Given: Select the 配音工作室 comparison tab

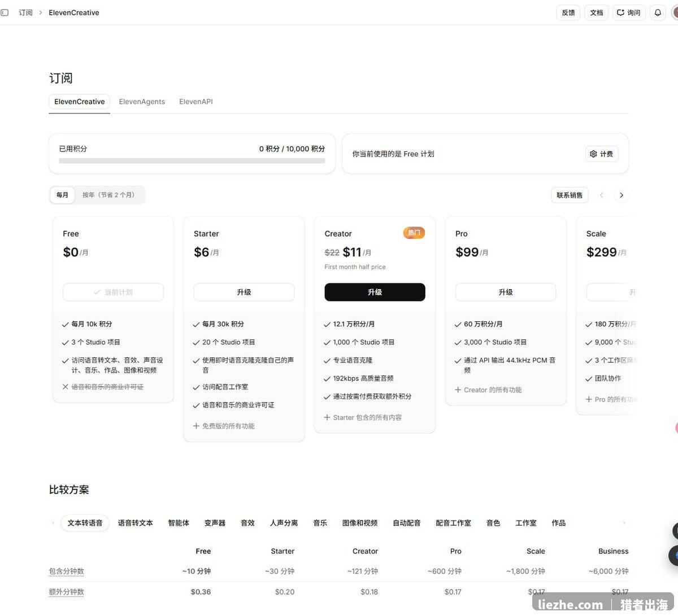Looking at the screenshot, I should coord(453,523).
